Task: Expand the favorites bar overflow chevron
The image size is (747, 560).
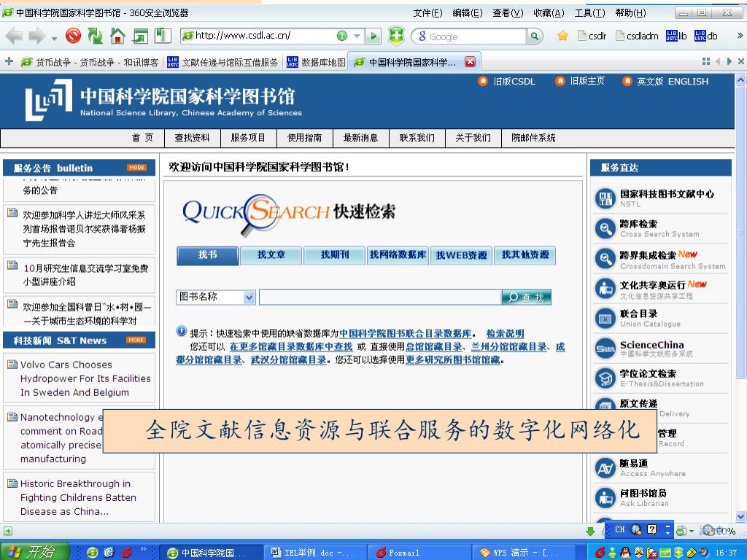Action: click(740, 36)
